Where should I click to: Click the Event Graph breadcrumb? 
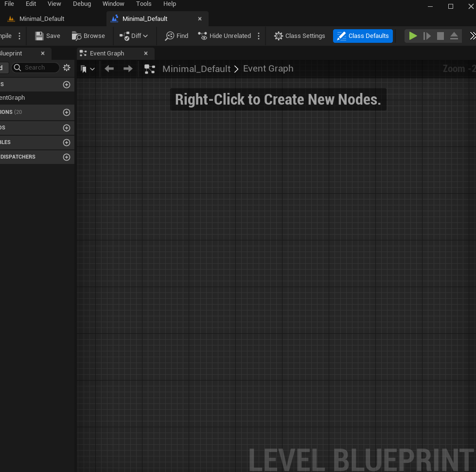coord(268,69)
